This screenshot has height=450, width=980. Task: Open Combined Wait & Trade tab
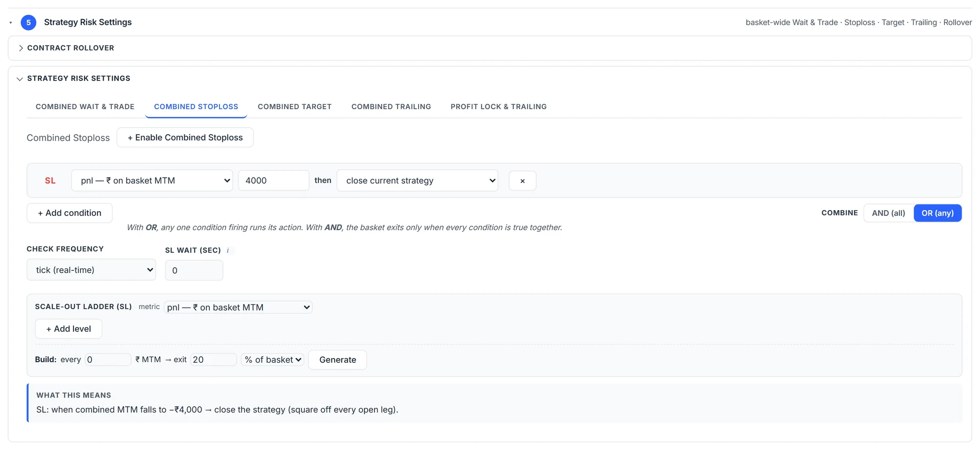click(85, 107)
